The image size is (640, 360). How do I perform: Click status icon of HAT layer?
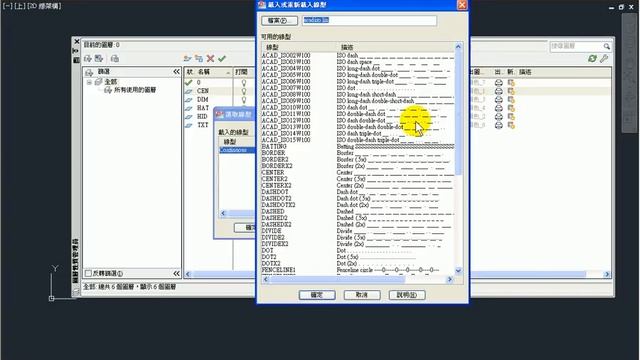pyautogui.click(x=189, y=108)
